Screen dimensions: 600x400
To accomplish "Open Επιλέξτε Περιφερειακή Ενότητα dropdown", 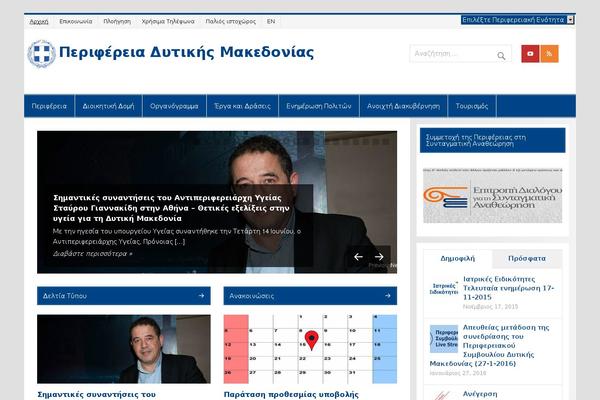I will 517,20.
